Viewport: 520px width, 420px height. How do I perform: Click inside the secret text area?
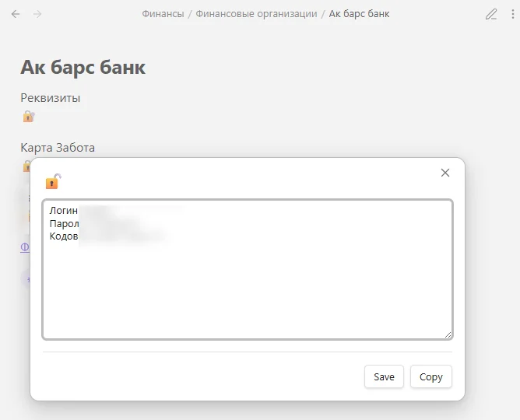pos(248,269)
